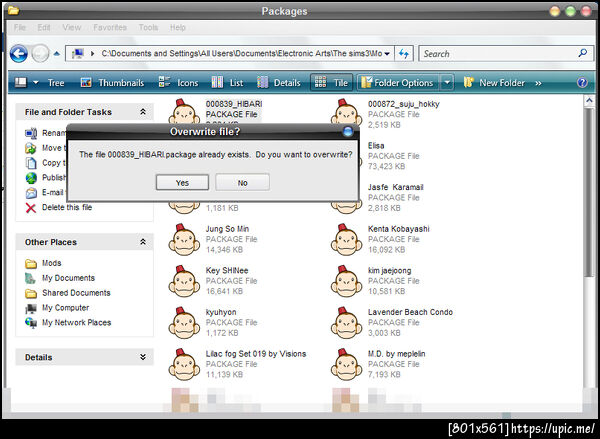Go up one folder with the up arrow
The image size is (600, 439).
click(57, 54)
